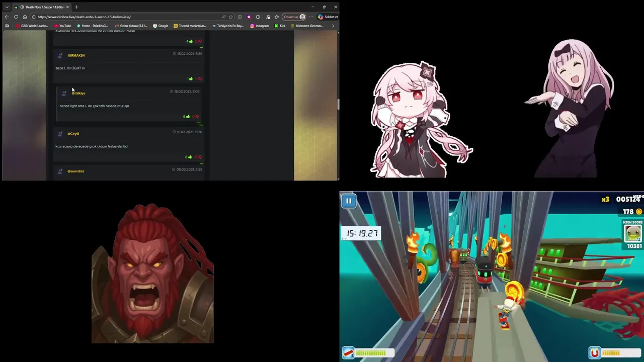Close the Death Note browser tab
This screenshot has width=644, height=362.
[x=67, y=7]
